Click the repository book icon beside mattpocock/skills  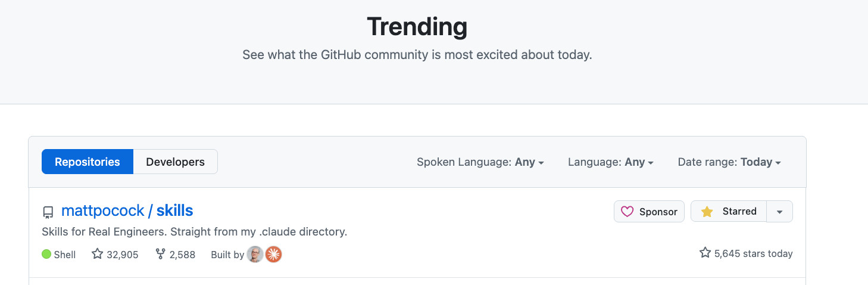pyautogui.click(x=48, y=212)
